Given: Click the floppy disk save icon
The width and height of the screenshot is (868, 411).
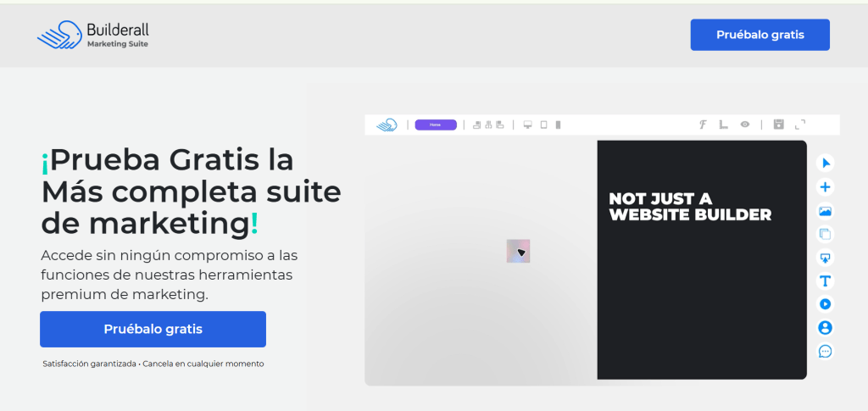Looking at the screenshot, I should 779,125.
